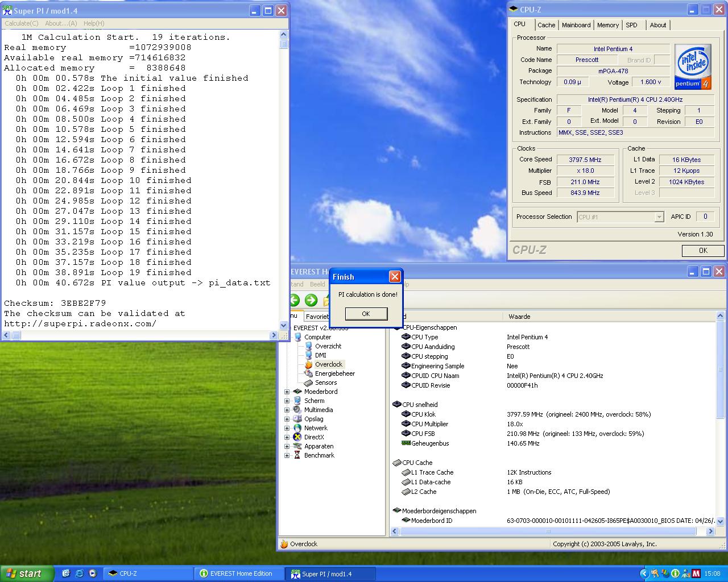Open the Memory tab in CPU-Z
The height and width of the screenshot is (582, 728).
pyautogui.click(x=607, y=25)
